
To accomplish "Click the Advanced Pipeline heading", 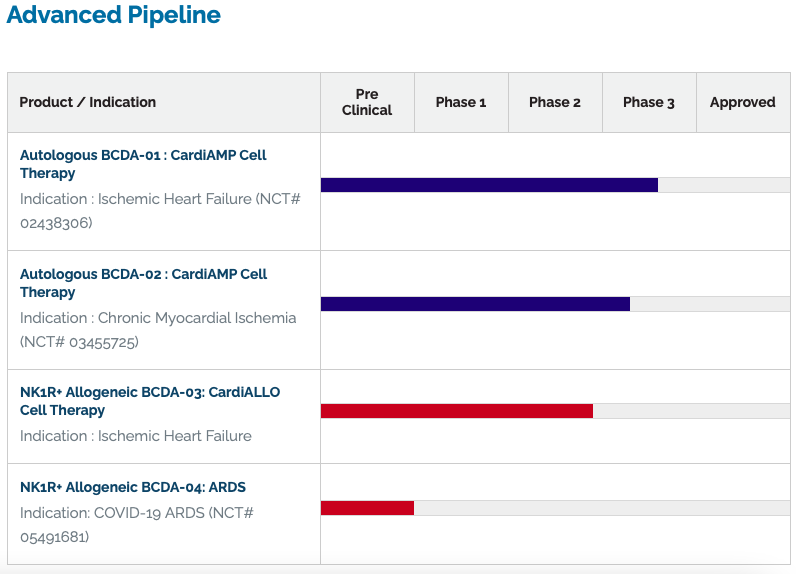I will pos(114,15).
